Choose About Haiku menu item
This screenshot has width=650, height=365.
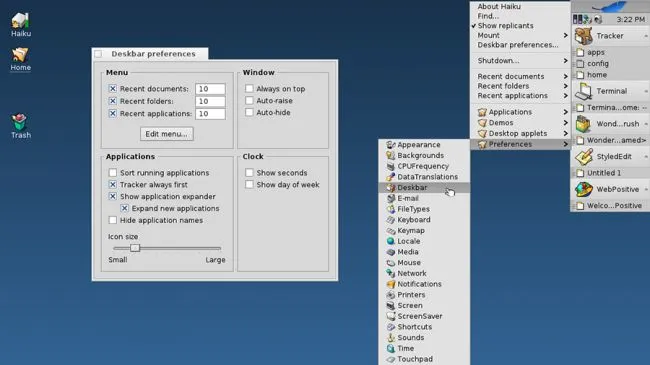(520, 7)
